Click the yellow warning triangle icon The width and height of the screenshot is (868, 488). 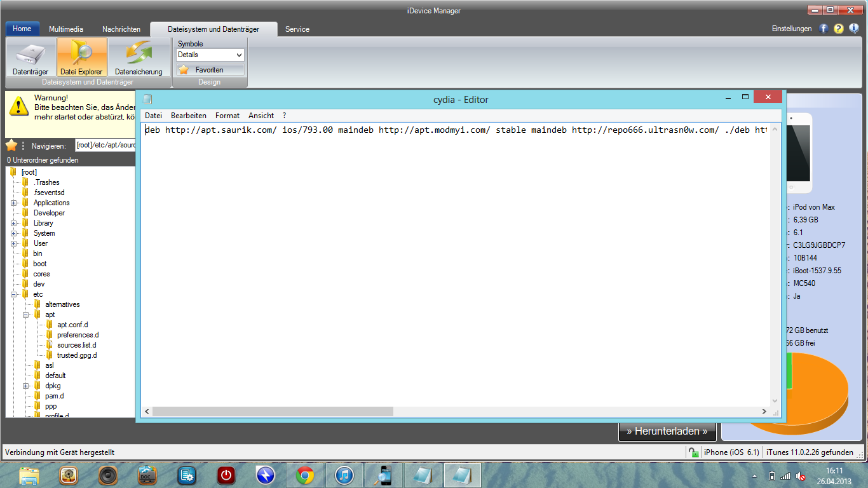20,107
